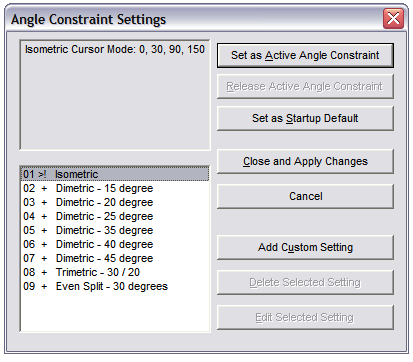Select Dimetric - 20 degree entry
413x362 pixels.
click(115, 202)
